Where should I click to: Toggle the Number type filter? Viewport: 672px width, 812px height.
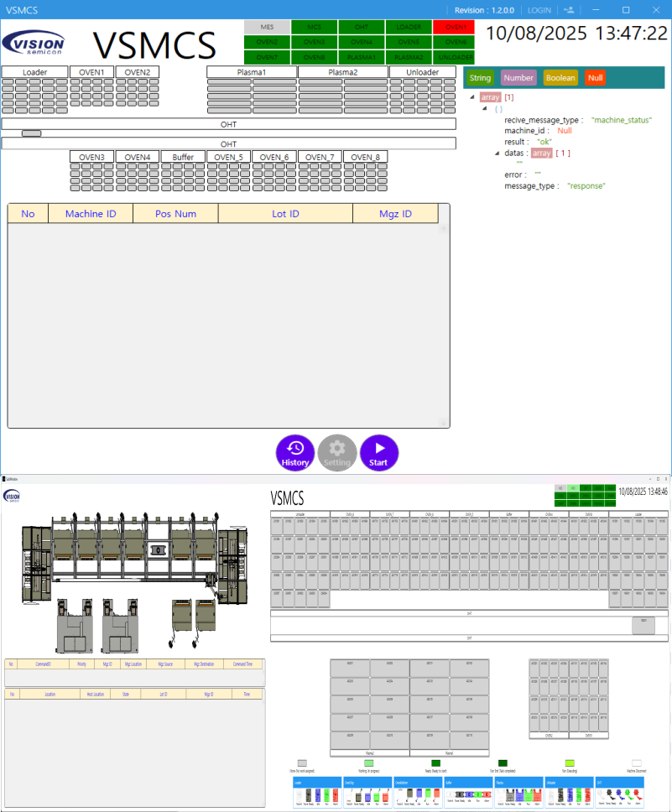pyautogui.click(x=518, y=78)
